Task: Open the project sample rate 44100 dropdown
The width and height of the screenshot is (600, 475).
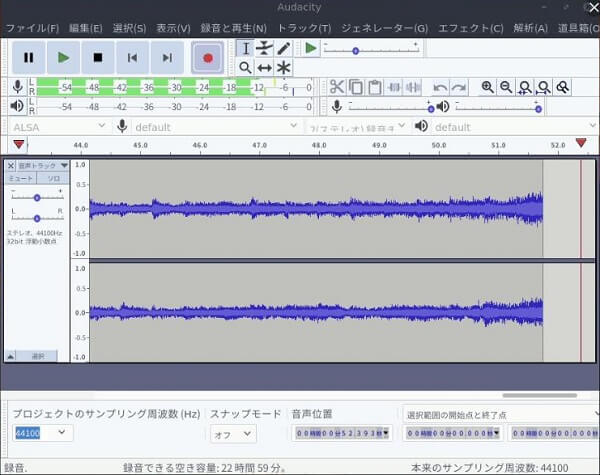Action: [62, 433]
